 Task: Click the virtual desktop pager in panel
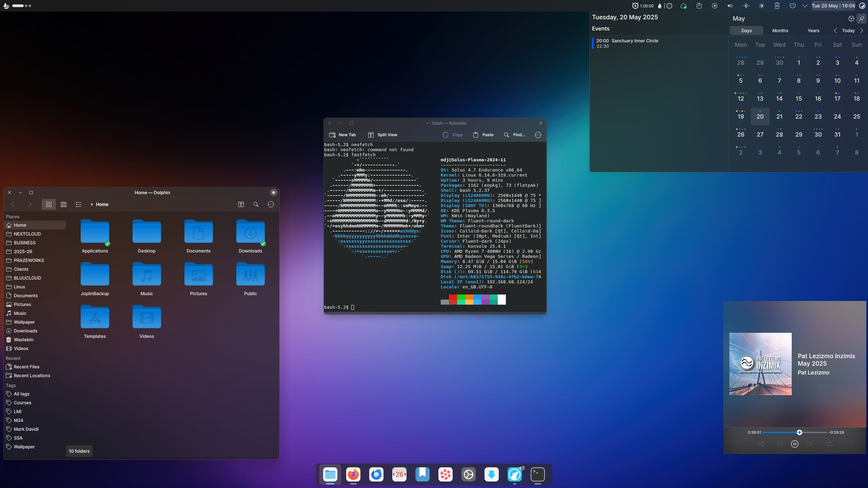pyautogui.click(x=22, y=6)
